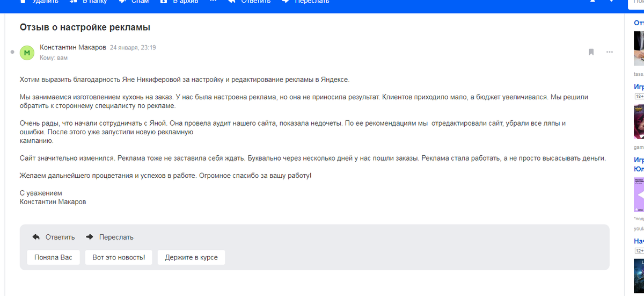This screenshot has width=644, height=296.
Task: Click Удалить in the top toolbar
Action: coord(38,2)
